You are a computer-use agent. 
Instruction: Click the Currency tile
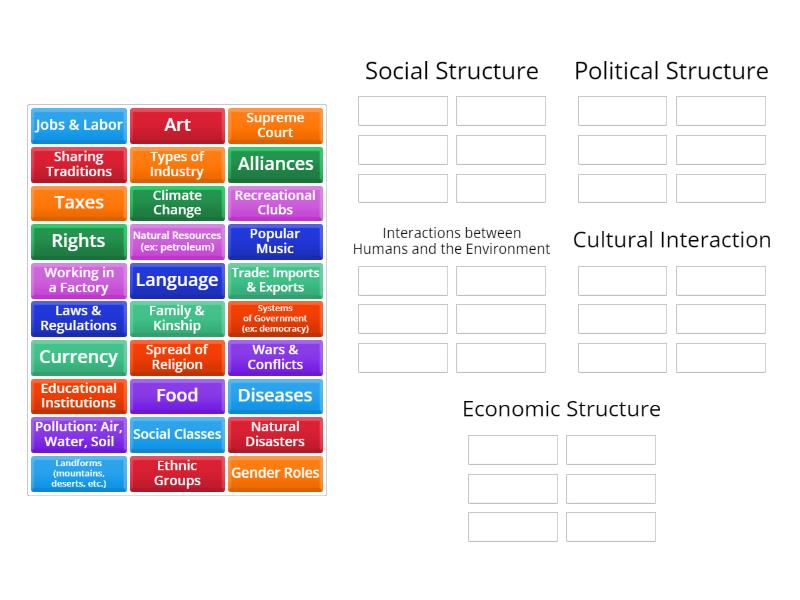78,357
